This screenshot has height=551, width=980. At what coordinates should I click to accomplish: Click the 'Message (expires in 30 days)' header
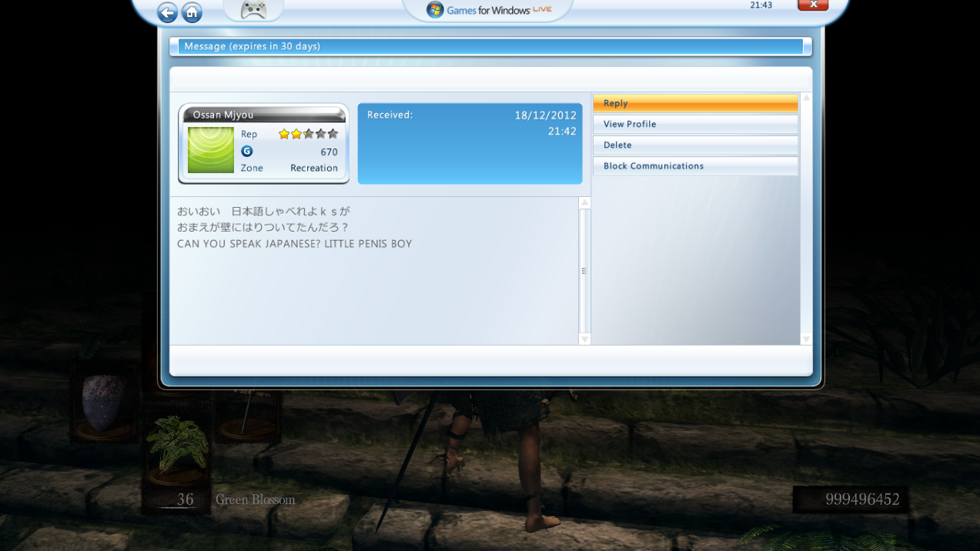pos(253,46)
